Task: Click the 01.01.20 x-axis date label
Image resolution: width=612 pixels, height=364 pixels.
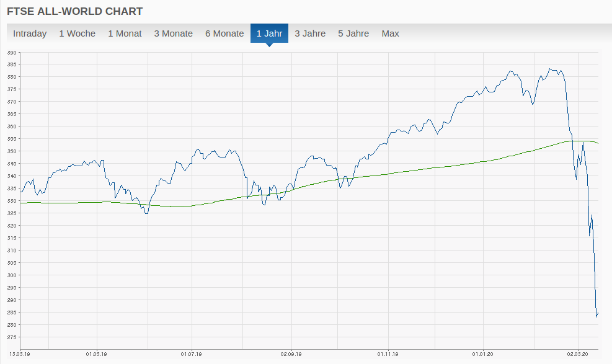Action: tap(482, 354)
